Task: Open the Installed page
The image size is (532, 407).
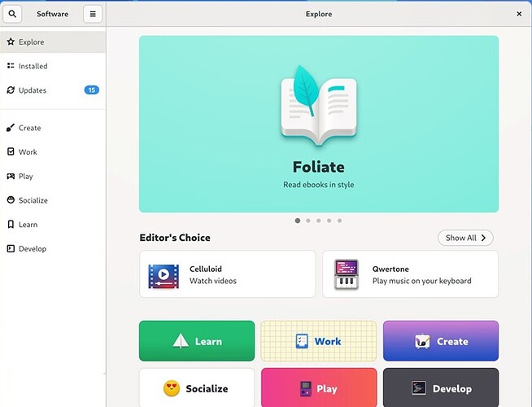Action: pyautogui.click(x=53, y=66)
